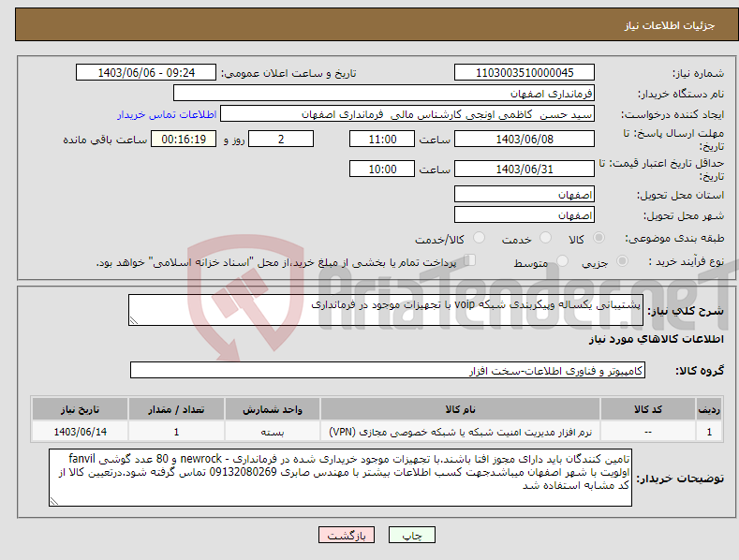Click the delivery city field اصفهان
The image size is (739, 560).
525,215
